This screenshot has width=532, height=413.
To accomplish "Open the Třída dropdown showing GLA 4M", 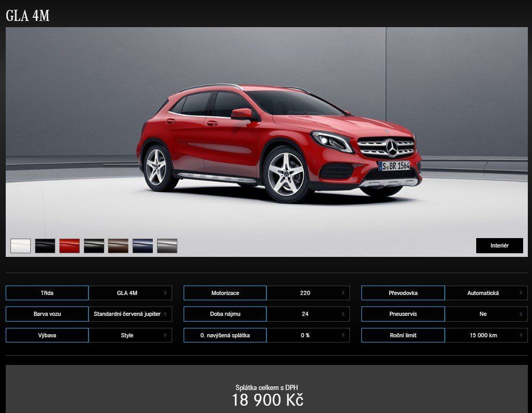I will 130,293.
